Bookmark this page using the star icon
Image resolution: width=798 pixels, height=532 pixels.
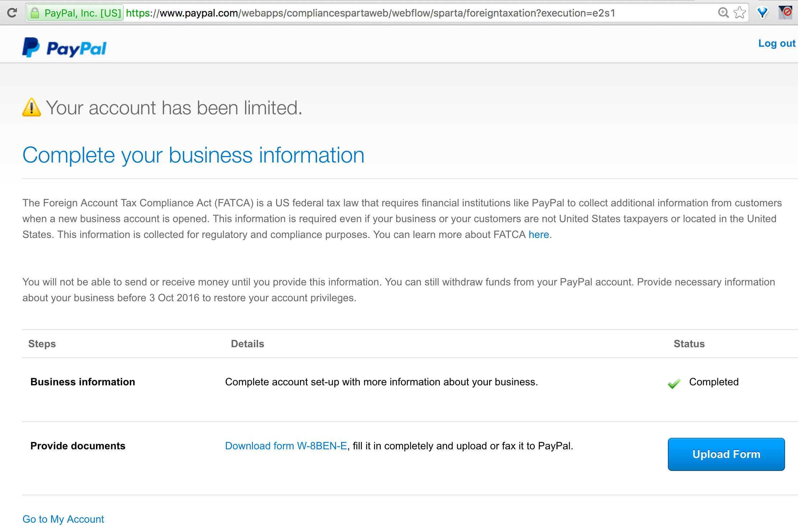click(739, 13)
